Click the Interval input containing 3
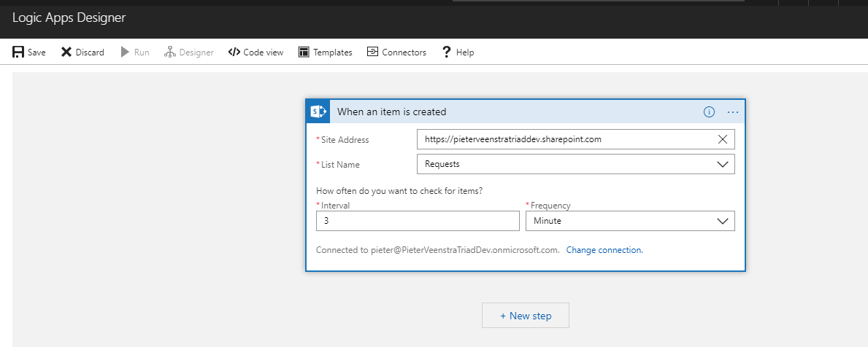 [x=418, y=220]
